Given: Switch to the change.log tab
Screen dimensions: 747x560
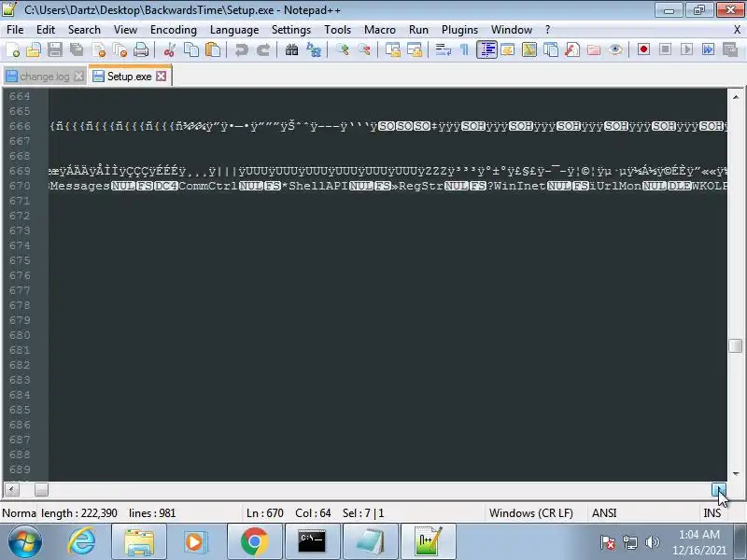Looking at the screenshot, I should point(44,77).
